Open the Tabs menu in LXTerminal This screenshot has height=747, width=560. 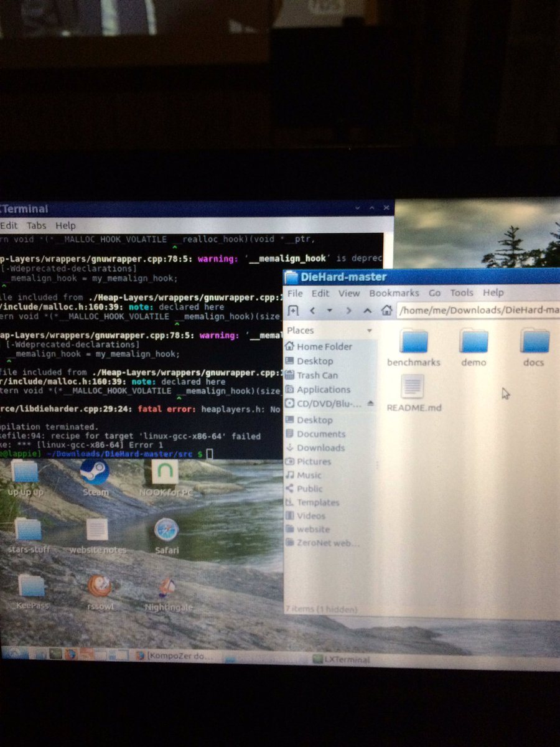(x=36, y=225)
